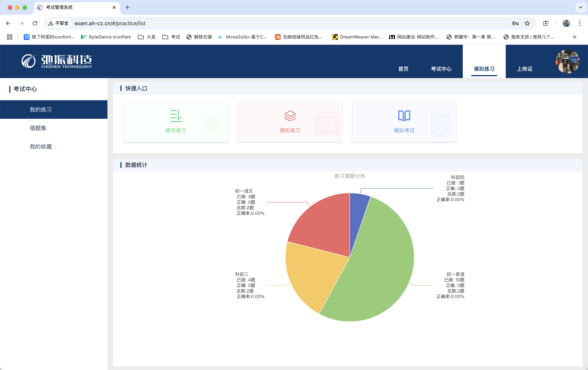This screenshot has height=370, width=588.
Task: Open the 顺序练习 sequential practice icon
Action: [x=176, y=116]
